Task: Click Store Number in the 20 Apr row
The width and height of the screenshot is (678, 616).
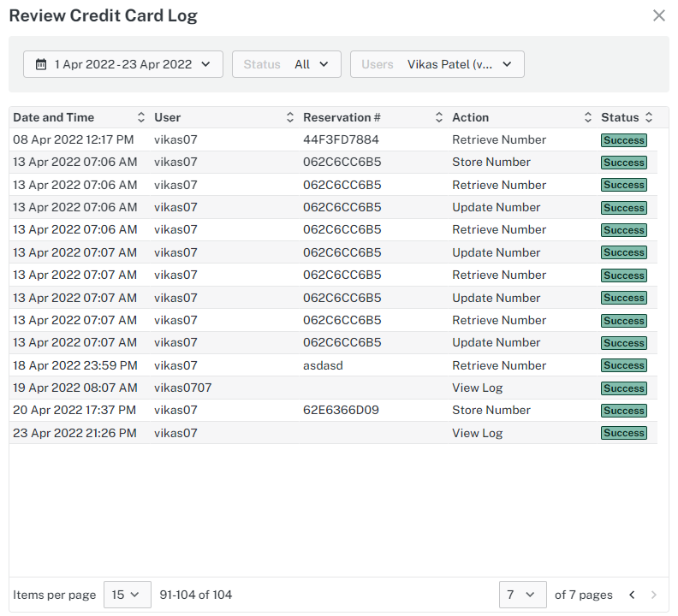Action: [491, 410]
